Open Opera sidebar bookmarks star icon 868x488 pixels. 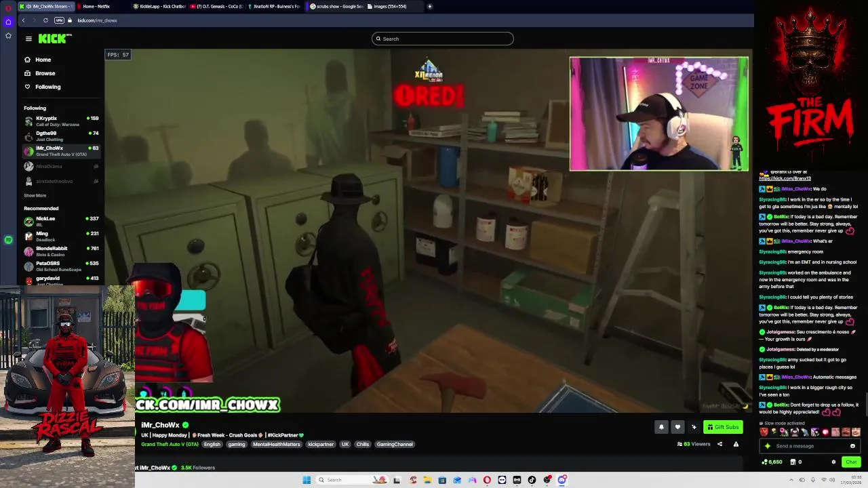coord(8,35)
